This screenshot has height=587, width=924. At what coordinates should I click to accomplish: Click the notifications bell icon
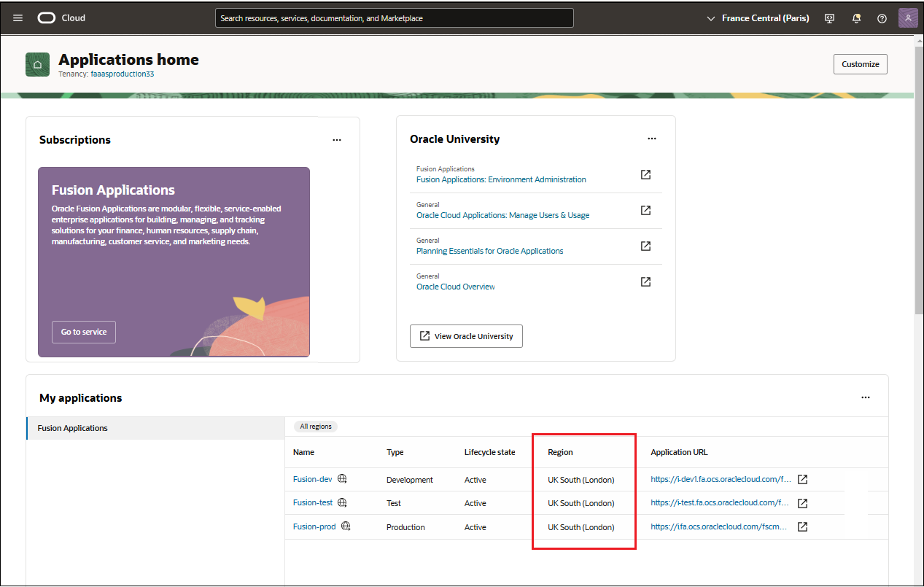[x=855, y=18]
